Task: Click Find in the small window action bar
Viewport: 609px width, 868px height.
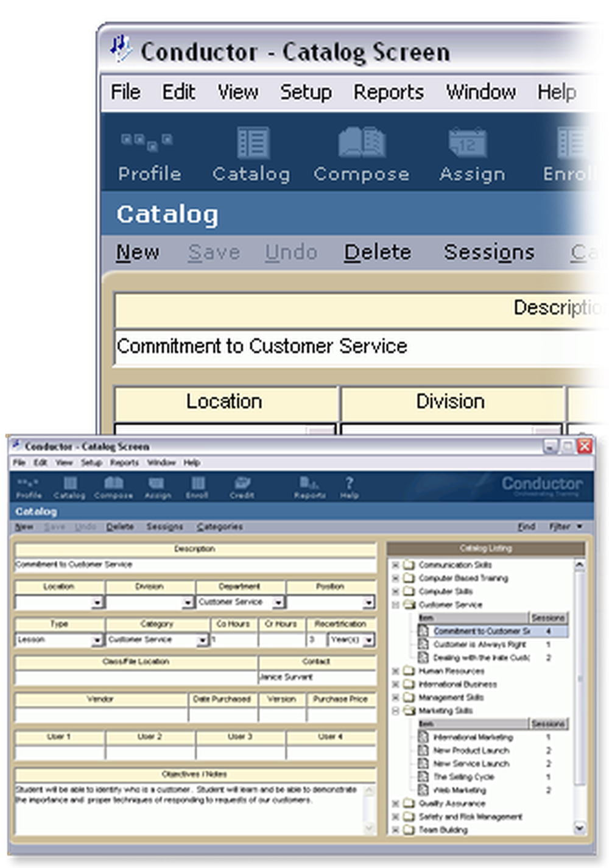Action: click(526, 526)
